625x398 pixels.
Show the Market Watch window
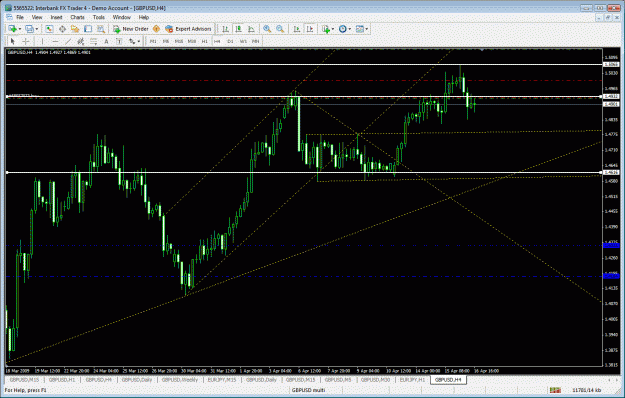(49, 29)
